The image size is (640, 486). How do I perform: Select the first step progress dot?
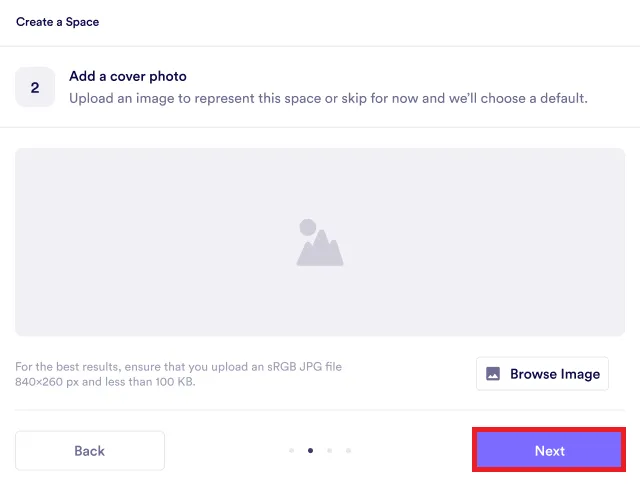[291, 451]
